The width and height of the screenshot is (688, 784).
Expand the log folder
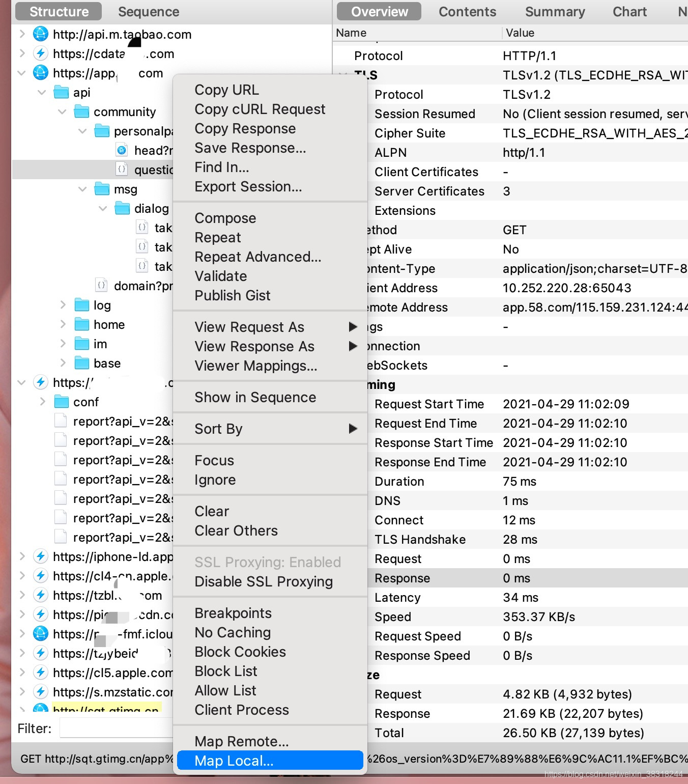pos(63,305)
